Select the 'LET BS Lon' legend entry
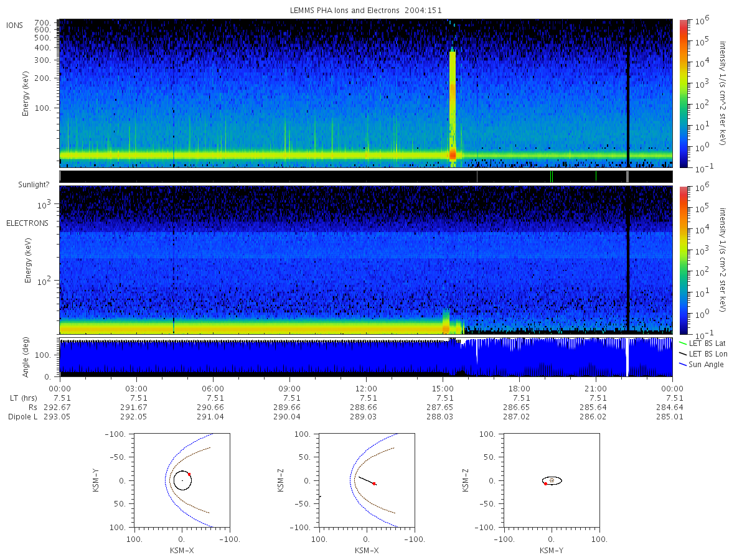This screenshot has height=560, width=747. point(702,353)
